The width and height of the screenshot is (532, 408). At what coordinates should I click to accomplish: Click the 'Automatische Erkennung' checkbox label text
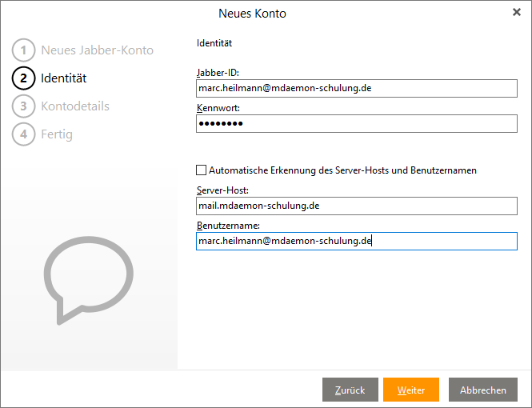[x=342, y=170]
